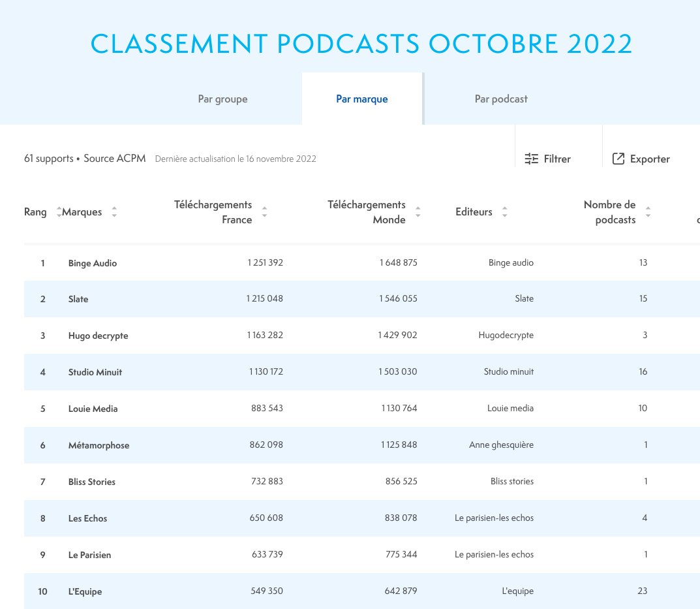700x609 pixels.
Task: Select the L'Equipe brand
Action: coord(85,591)
